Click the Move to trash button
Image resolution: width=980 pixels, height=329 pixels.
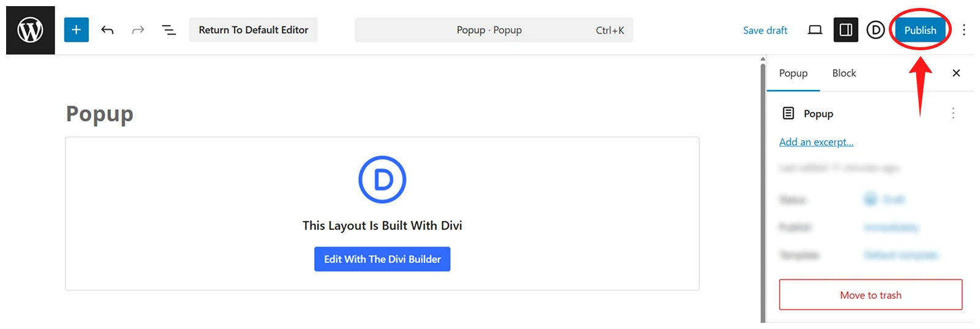(x=870, y=295)
